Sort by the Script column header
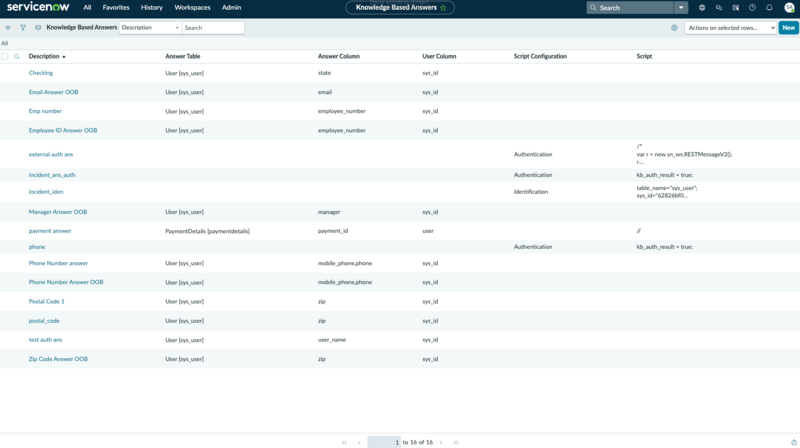800x448 pixels. pos(644,56)
